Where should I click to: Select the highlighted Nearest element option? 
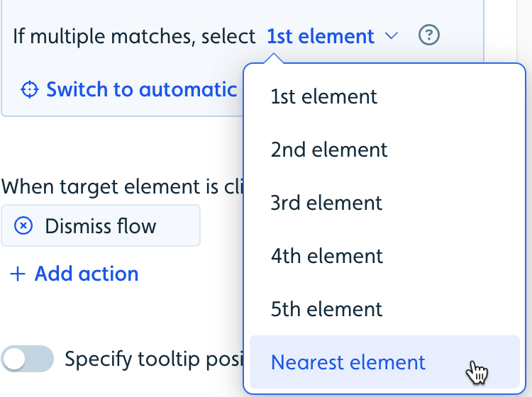[384, 362]
